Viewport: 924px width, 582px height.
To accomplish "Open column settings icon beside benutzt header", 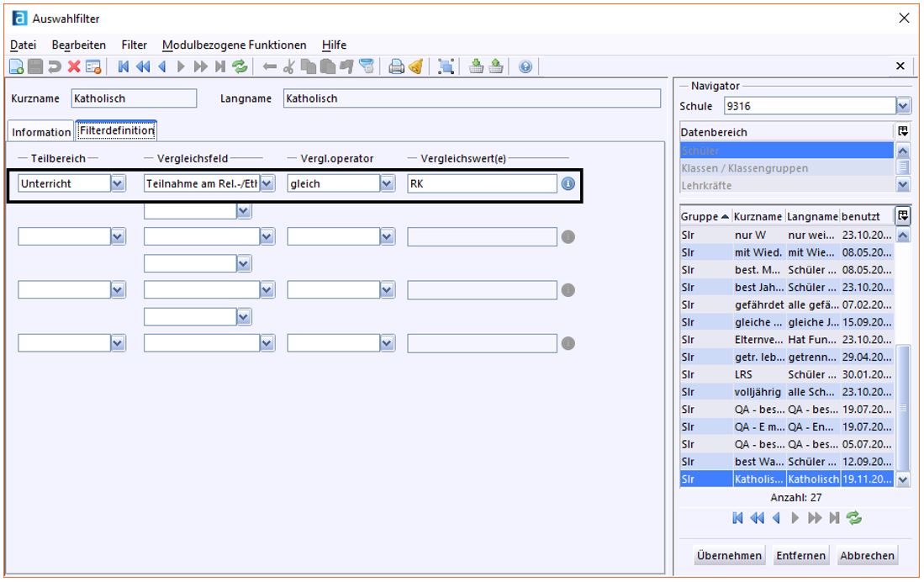I will (x=903, y=216).
